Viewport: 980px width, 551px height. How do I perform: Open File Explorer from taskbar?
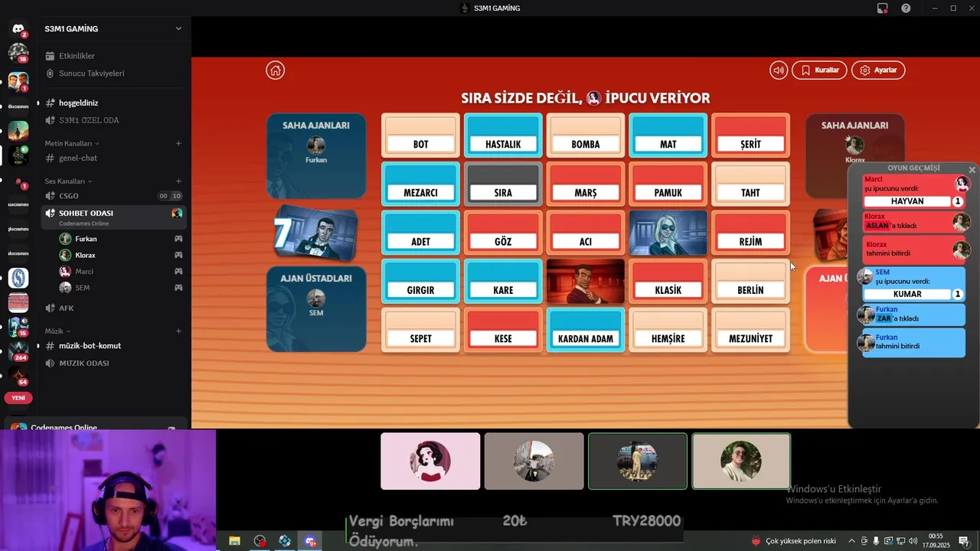tap(234, 541)
